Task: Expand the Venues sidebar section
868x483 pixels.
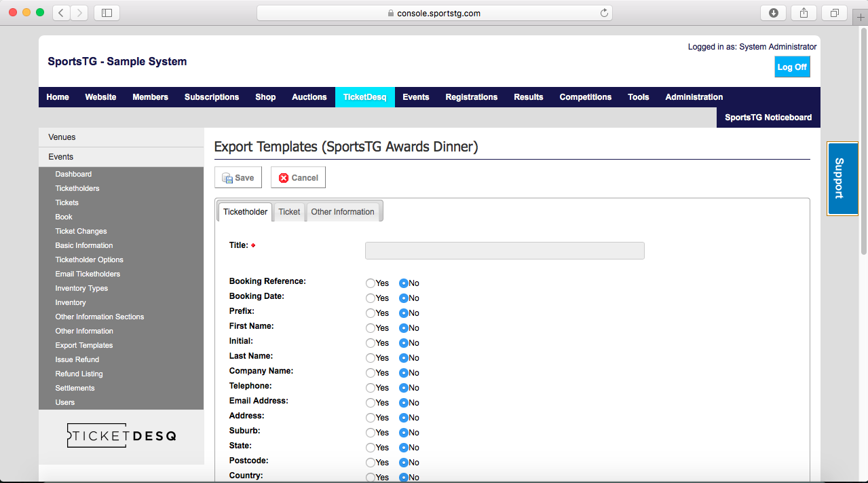Action: pos(121,137)
